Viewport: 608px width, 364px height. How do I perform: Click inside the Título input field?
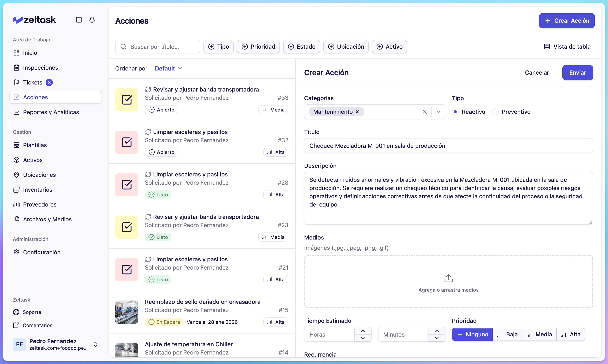[x=448, y=146]
